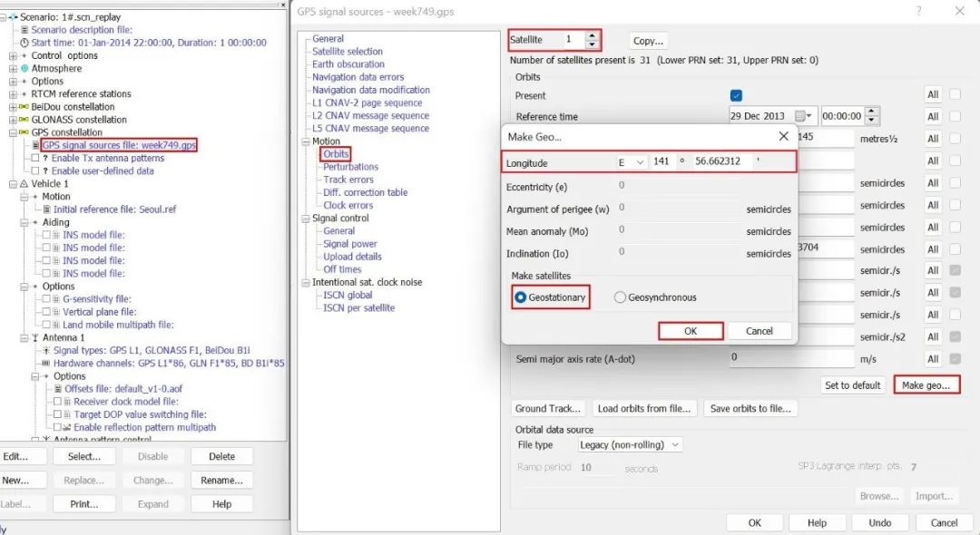Viewport: 980px width, 535px height.
Task: Click the Atmosphere globe icon in the tree
Action: click(24, 68)
